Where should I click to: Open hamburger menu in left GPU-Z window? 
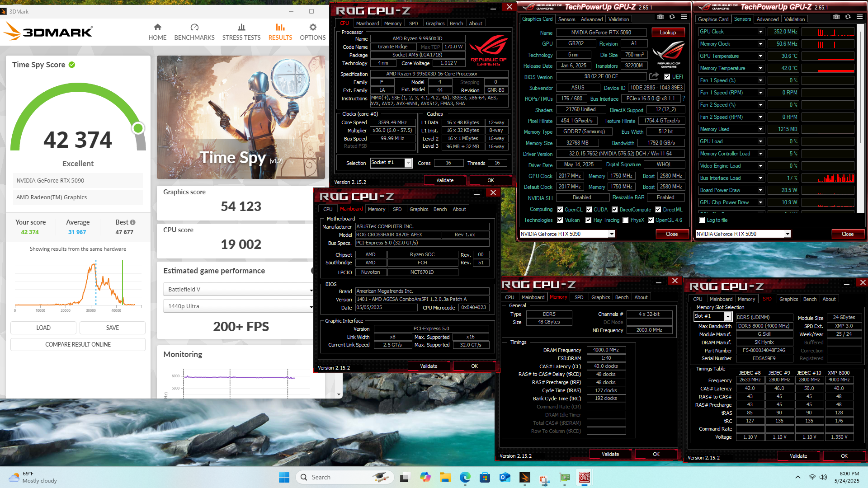click(x=684, y=17)
